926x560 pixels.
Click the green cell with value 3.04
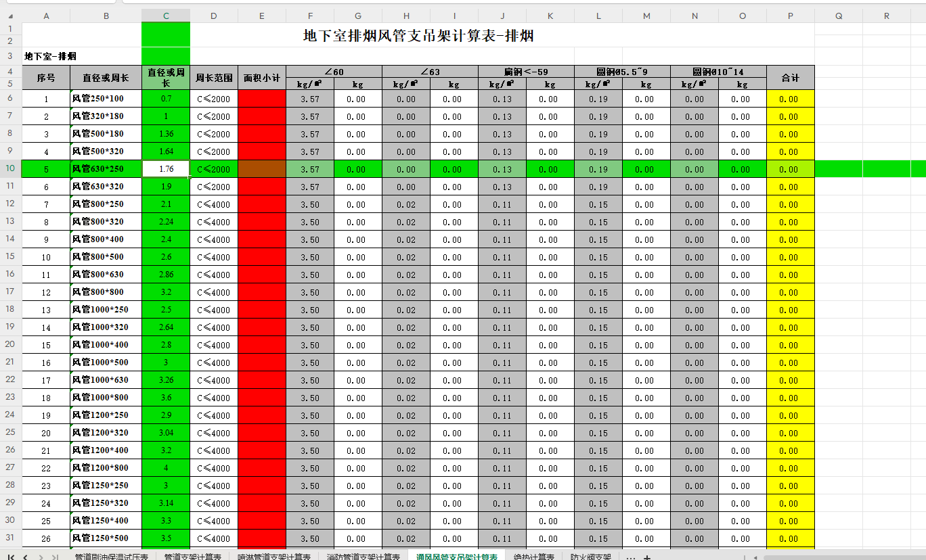click(x=166, y=433)
